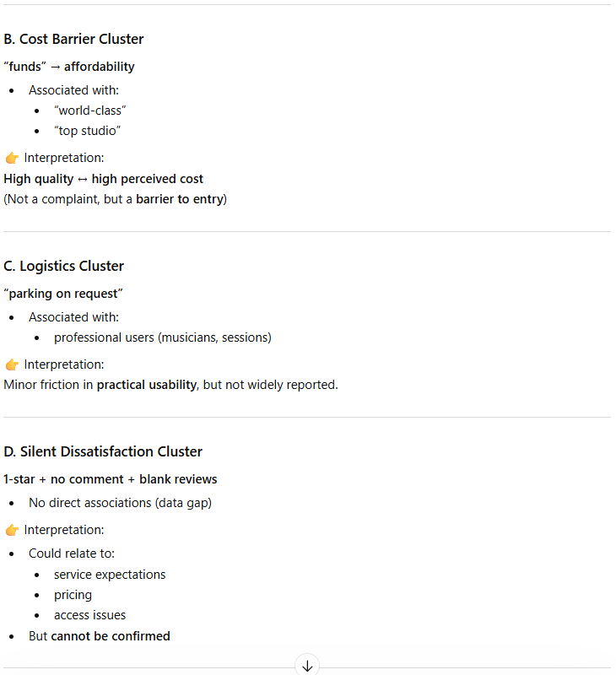Viewport: 616px width, 675px height.
Task: Click the "top studio" bullet item
Action: tap(87, 131)
